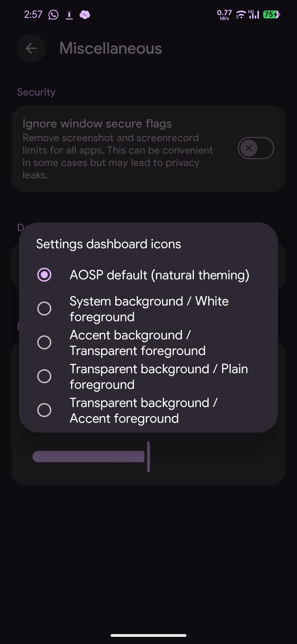Tap the Transparent background / Accent foreground label

tap(144, 410)
